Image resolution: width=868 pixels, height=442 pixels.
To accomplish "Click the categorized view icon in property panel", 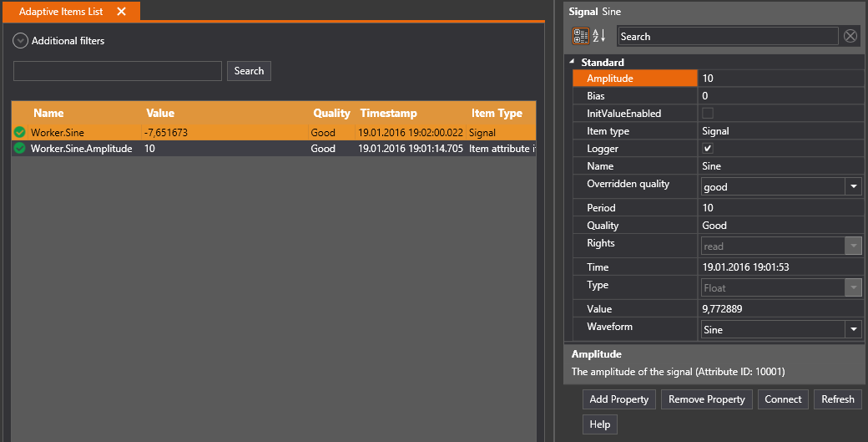I will (580, 36).
